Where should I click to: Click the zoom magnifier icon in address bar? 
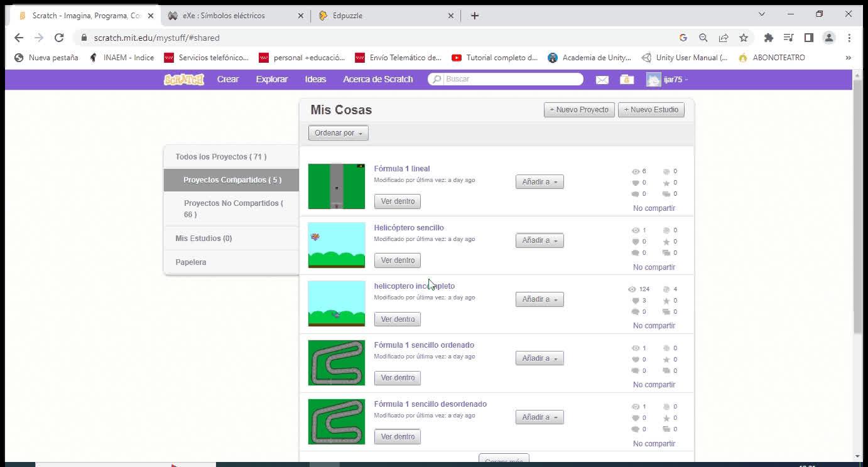703,38
